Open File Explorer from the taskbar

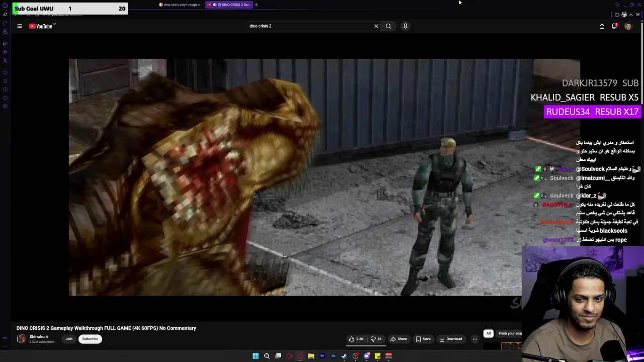311,356
